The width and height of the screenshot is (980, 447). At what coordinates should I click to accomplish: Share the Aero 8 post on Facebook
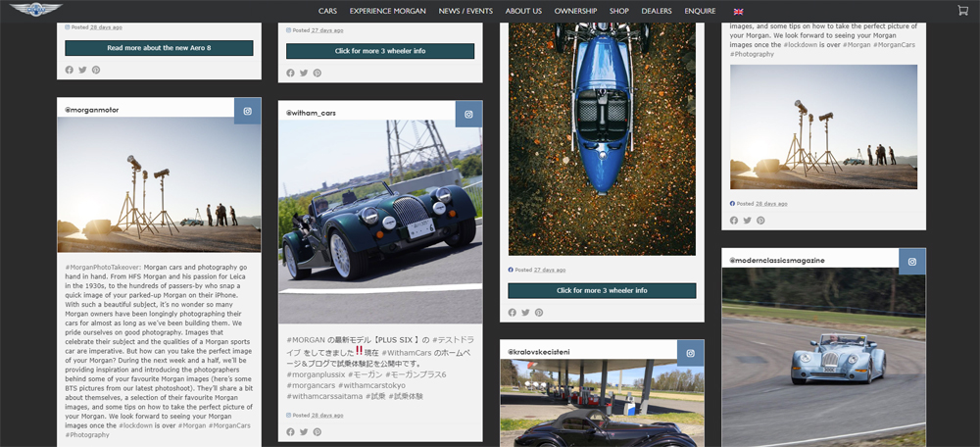click(69, 70)
